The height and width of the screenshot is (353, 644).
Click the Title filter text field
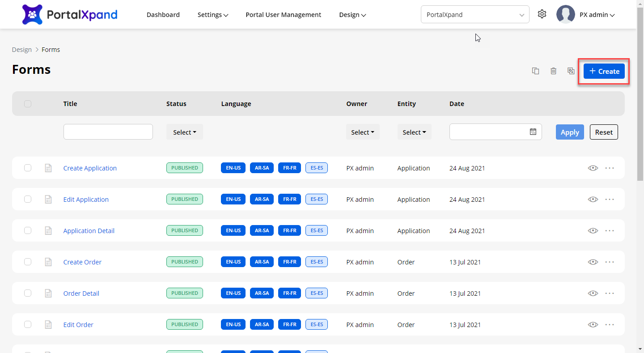click(108, 132)
